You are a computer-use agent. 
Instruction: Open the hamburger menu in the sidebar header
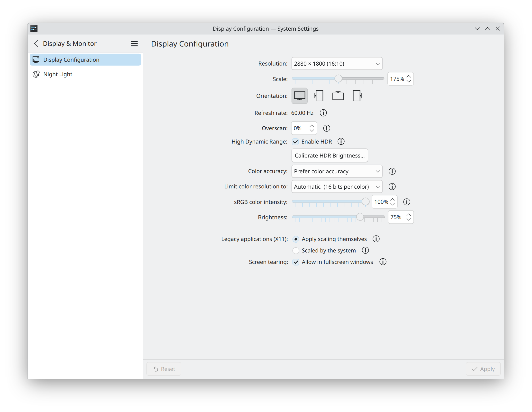coord(134,44)
